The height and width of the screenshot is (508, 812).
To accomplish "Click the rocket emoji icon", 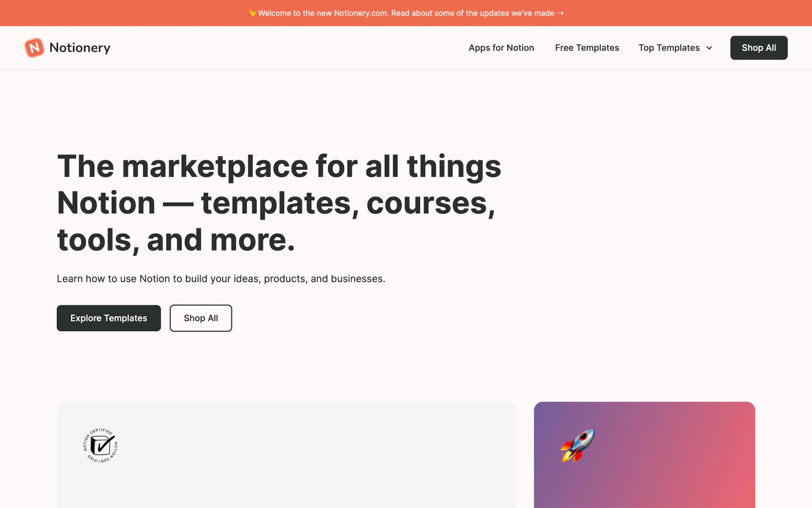I will 578,446.
